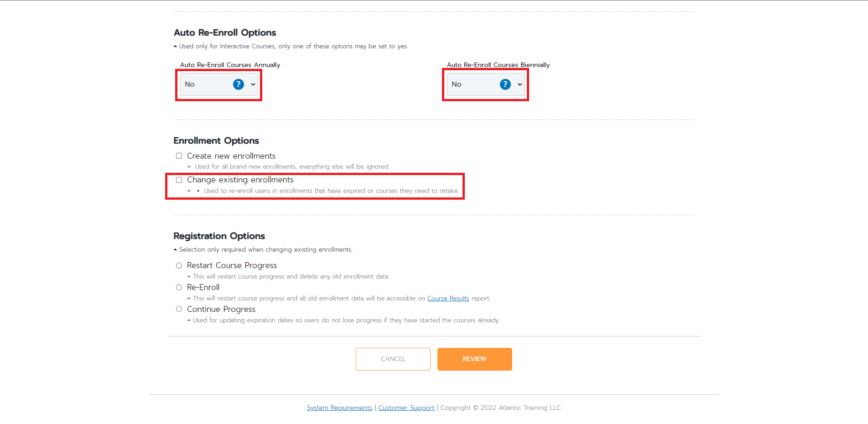Click the CANCEL button
868x424 pixels.
[x=393, y=359]
